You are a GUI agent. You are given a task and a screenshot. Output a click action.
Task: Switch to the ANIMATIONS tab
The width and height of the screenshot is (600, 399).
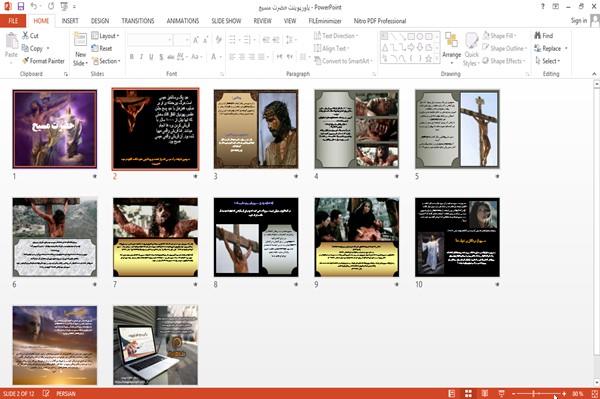pos(183,21)
